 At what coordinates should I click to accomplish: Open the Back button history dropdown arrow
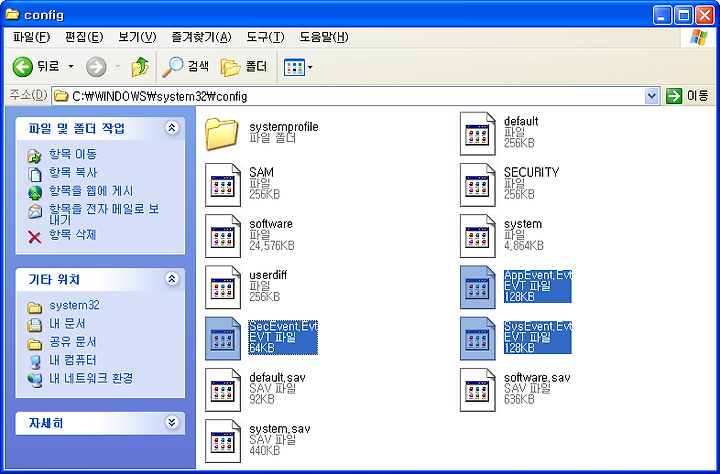click(x=71, y=67)
